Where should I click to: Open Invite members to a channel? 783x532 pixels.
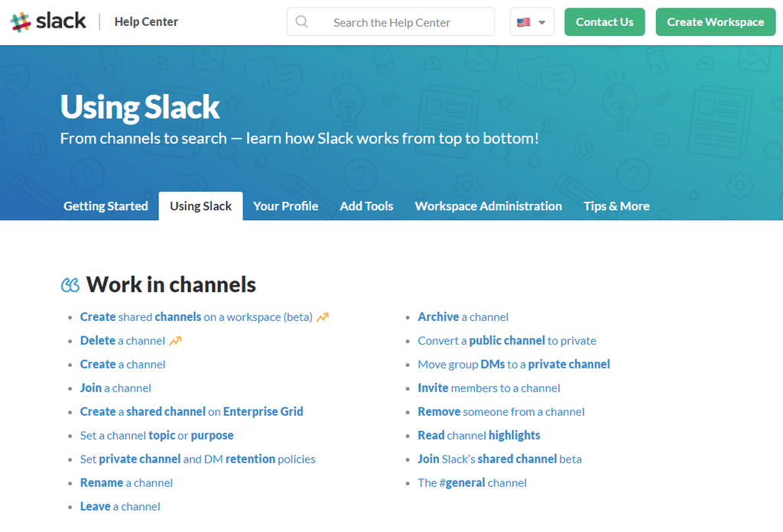pyautogui.click(x=489, y=388)
